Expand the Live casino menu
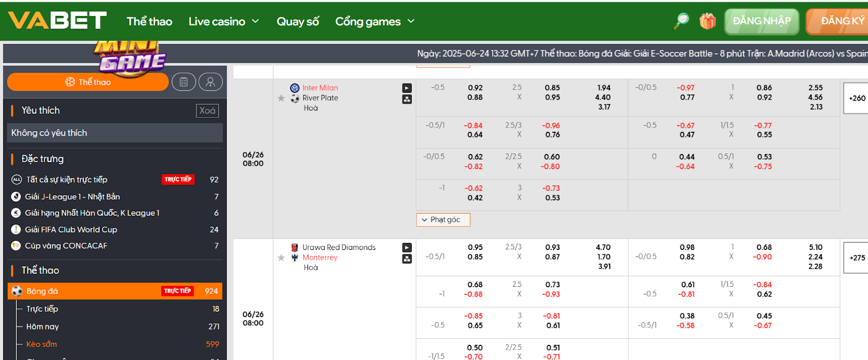The height and width of the screenshot is (360, 868). 224,22
